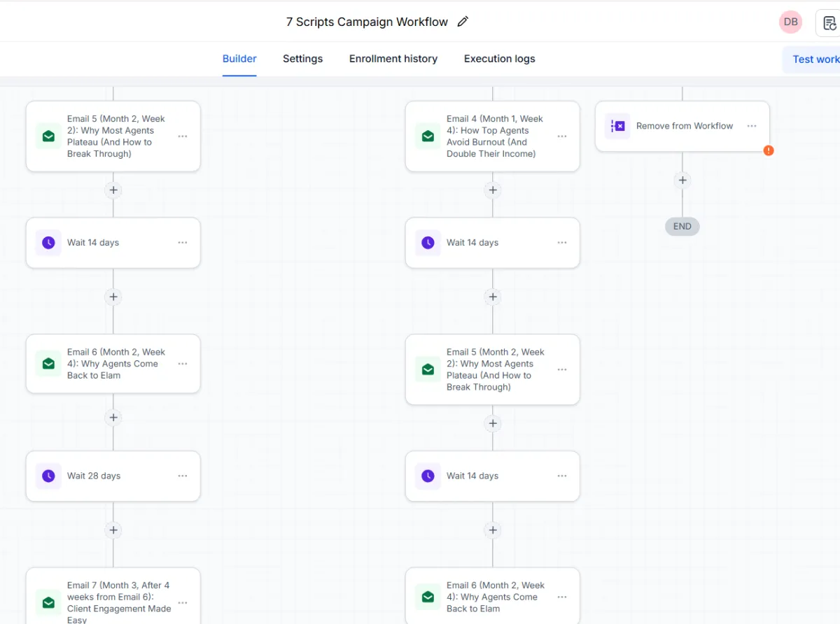Add a step below middle-branch Email 5 card
This screenshot has width=840, height=624.
493,423
